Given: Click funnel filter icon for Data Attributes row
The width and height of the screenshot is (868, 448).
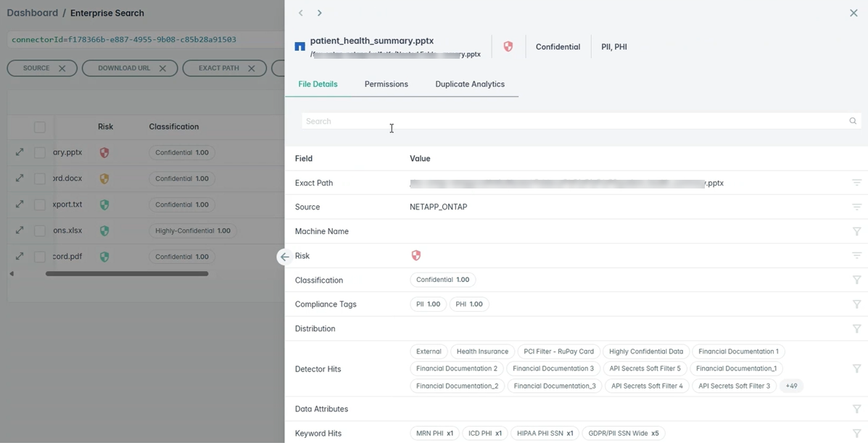Looking at the screenshot, I should pyautogui.click(x=856, y=409).
